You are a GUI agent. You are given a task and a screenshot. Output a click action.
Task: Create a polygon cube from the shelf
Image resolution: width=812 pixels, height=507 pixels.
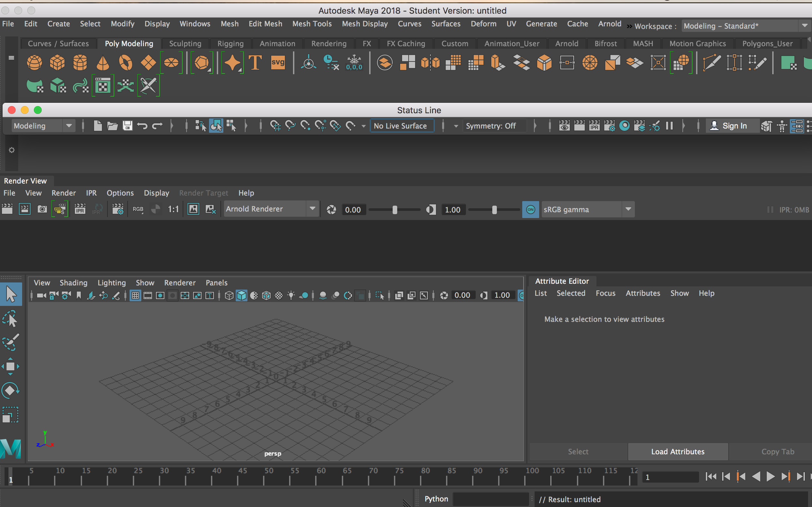[x=57, y=63]
